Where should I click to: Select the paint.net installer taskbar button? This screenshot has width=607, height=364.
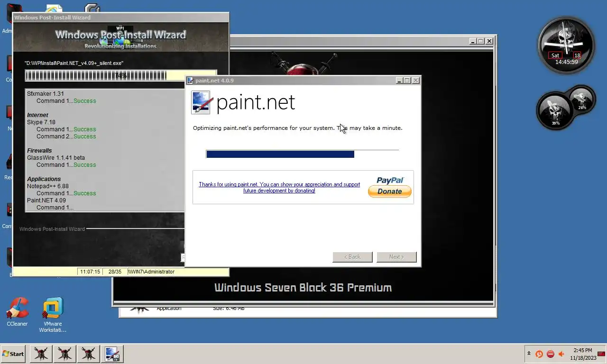point(112,354)
